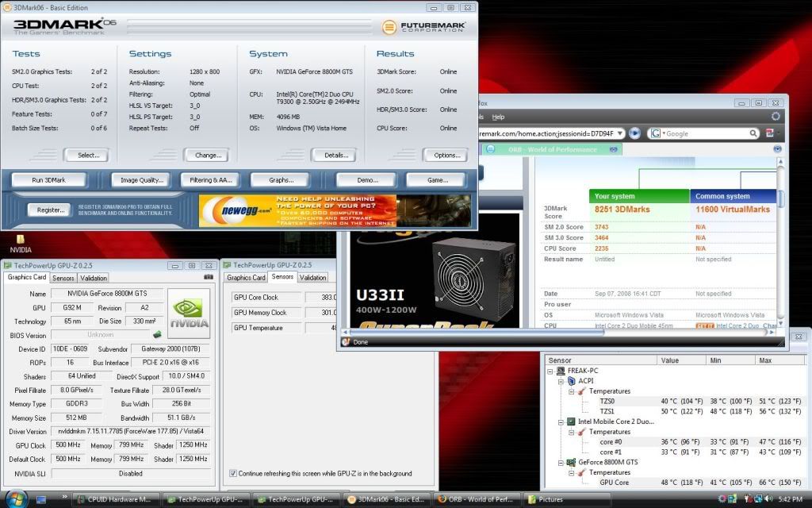Click the 3DMark06 taskbar button
Screen dimensions: 812x508
click(x=386, y=499)
